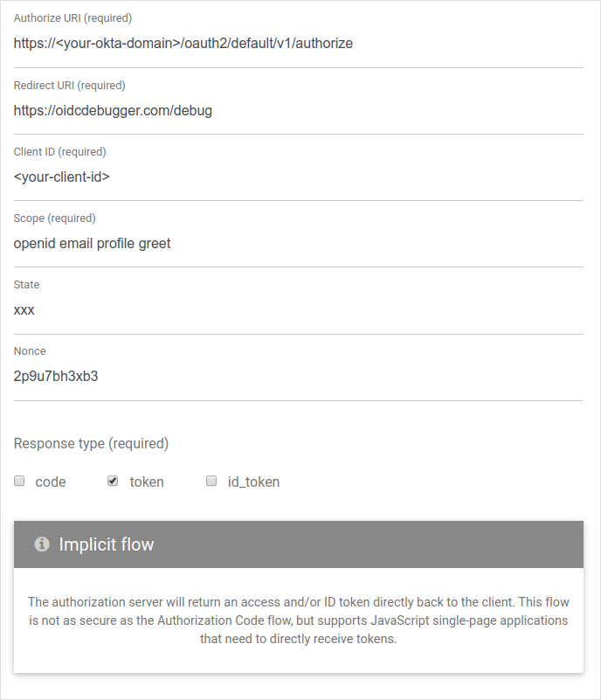Tick the id_token checkbox
The width and height of the screenshot is (601, 700).
coord(211,481)
